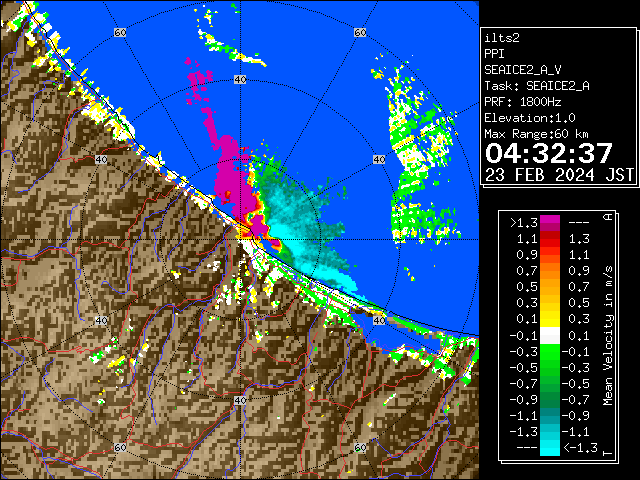
Task: Click the 'Task: SEAICE2_A' line
Action: [537, 86]
